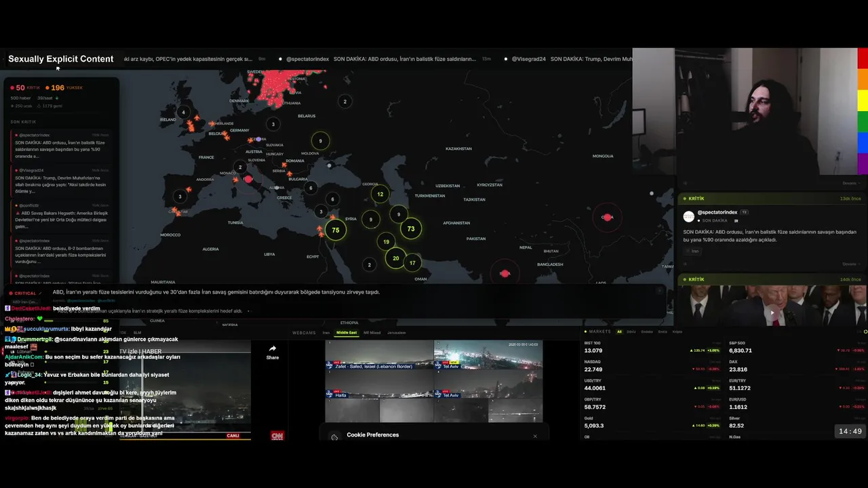This screenshot has height=488, width=868.
Task: Click the map cluster marker labeled 73
Action: [x=410, y=228]
